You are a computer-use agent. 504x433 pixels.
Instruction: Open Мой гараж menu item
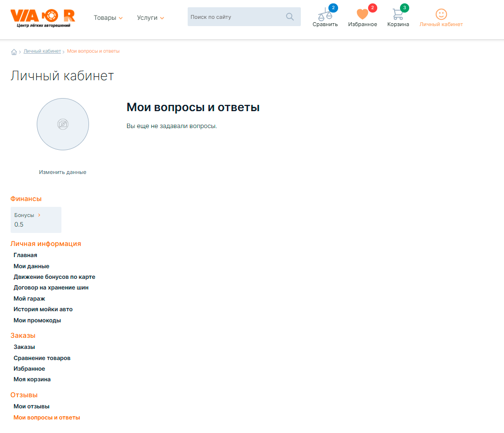(30, 299)
